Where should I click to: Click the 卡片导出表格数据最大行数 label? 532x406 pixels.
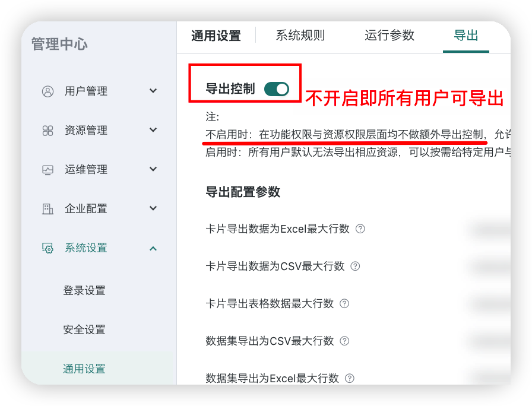tap(270, 303)
